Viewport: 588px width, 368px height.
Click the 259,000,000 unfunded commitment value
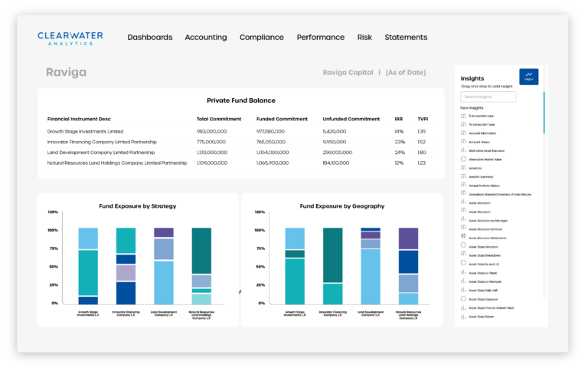(338, 153)
